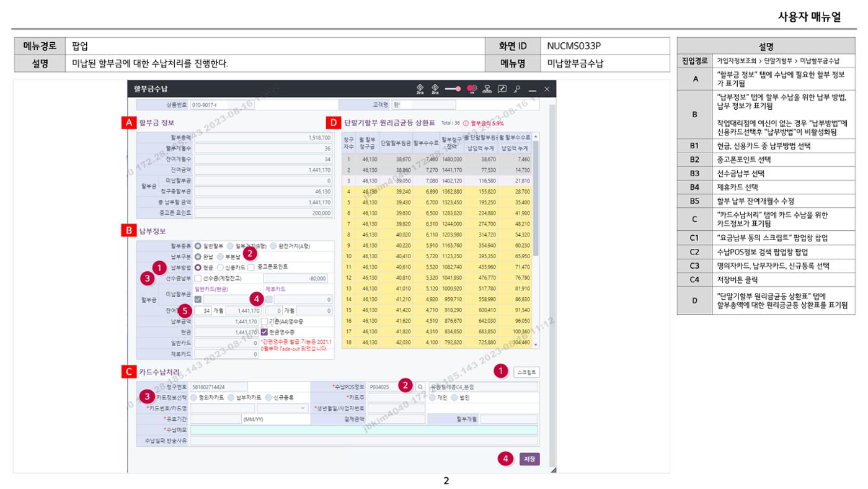The width and height of the screenshot is (868, 489).
Task: Select 현금 as the 납부방법
Action: 198,267
